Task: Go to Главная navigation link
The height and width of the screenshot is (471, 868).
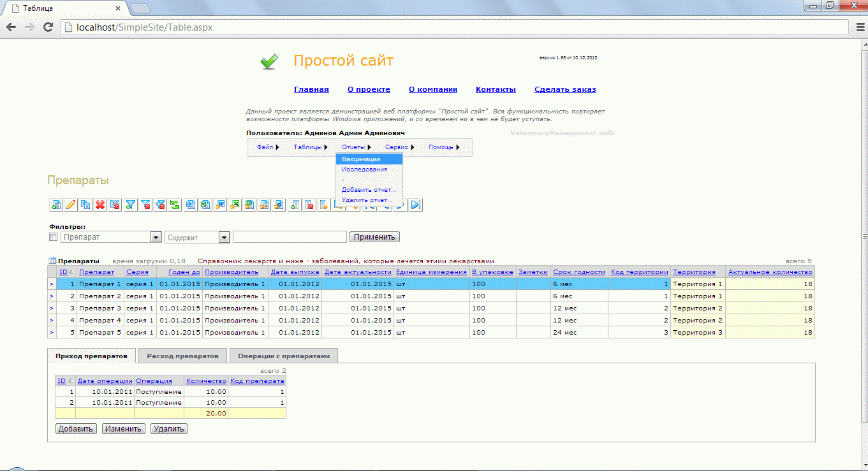Action: coord(311,89)
